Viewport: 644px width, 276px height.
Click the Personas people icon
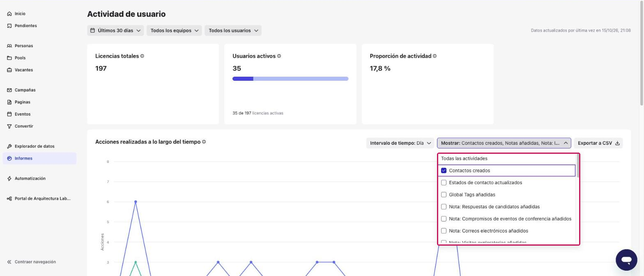point(9,46)
